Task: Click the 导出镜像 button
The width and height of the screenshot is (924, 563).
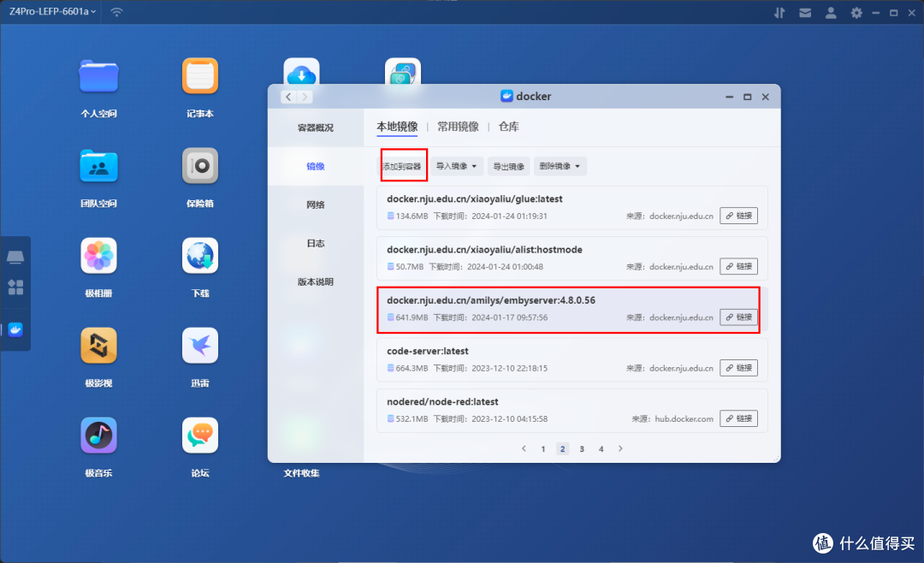Action: pos(508,166)
